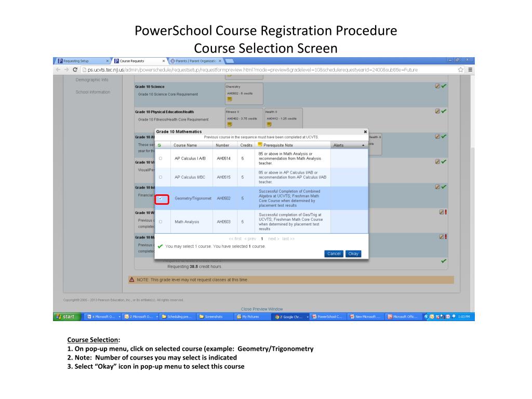
Task: Open the Screenshots folder in the taskbar
Action: pyautogui.click(x=215, y=316)
